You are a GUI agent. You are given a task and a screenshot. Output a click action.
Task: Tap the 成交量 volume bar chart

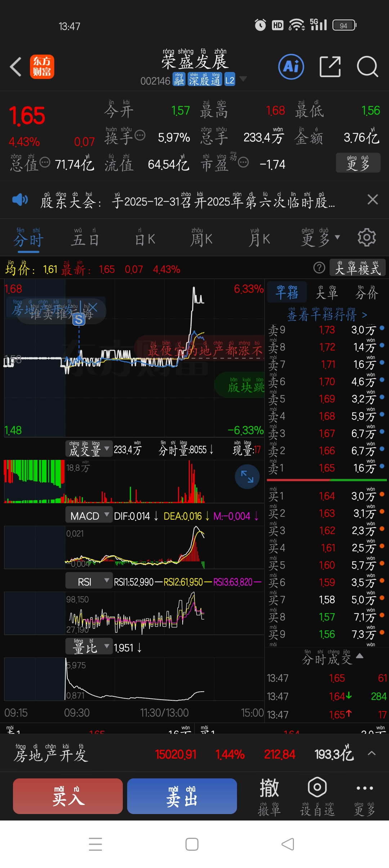(134, 482)
